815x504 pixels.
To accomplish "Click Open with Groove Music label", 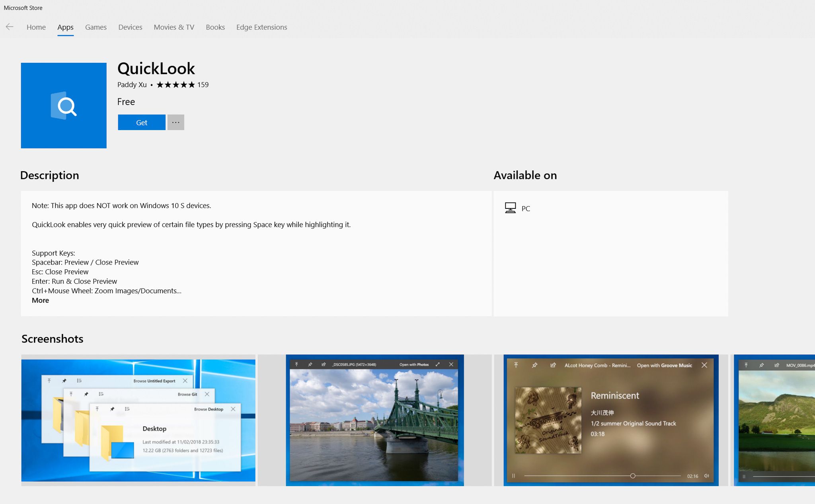I will pos(665,365).
